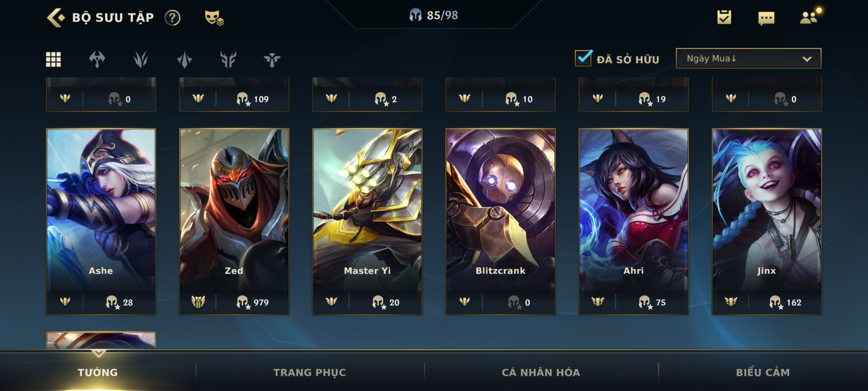Go back using the arrow beside Bộ Sưu Tập

pos(56,18)
